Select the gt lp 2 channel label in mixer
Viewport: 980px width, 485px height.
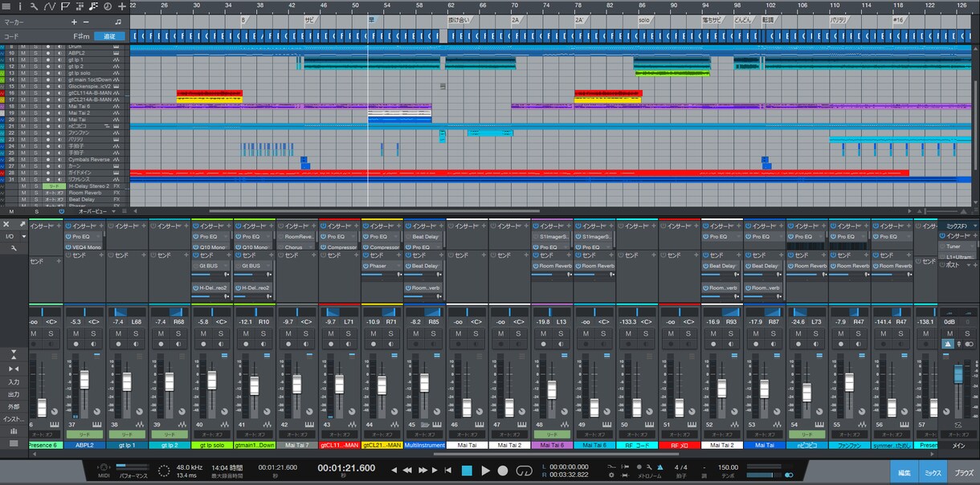(169, 445)
